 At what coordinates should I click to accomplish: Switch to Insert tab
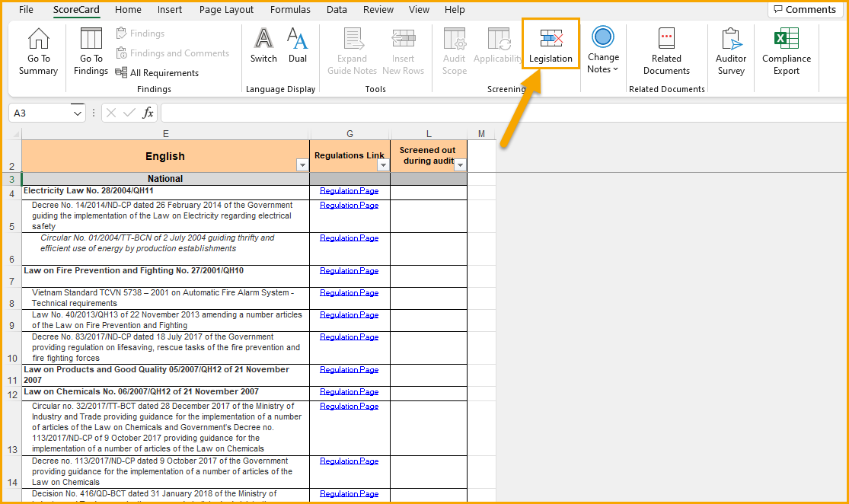coord(170,9)
